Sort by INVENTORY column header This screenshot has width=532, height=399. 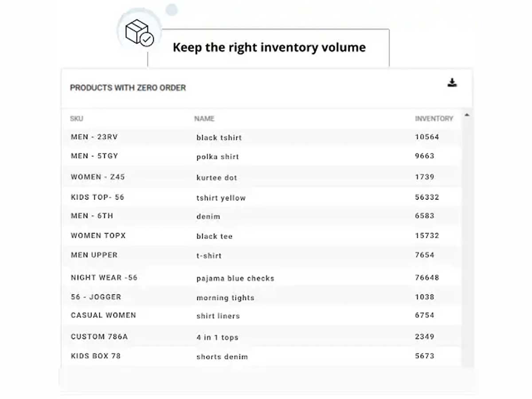(x=434, y=119)
